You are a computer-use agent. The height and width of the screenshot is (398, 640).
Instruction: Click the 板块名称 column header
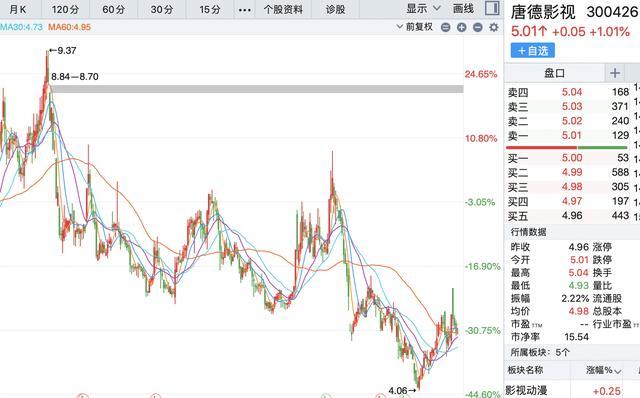pos(525,370)
